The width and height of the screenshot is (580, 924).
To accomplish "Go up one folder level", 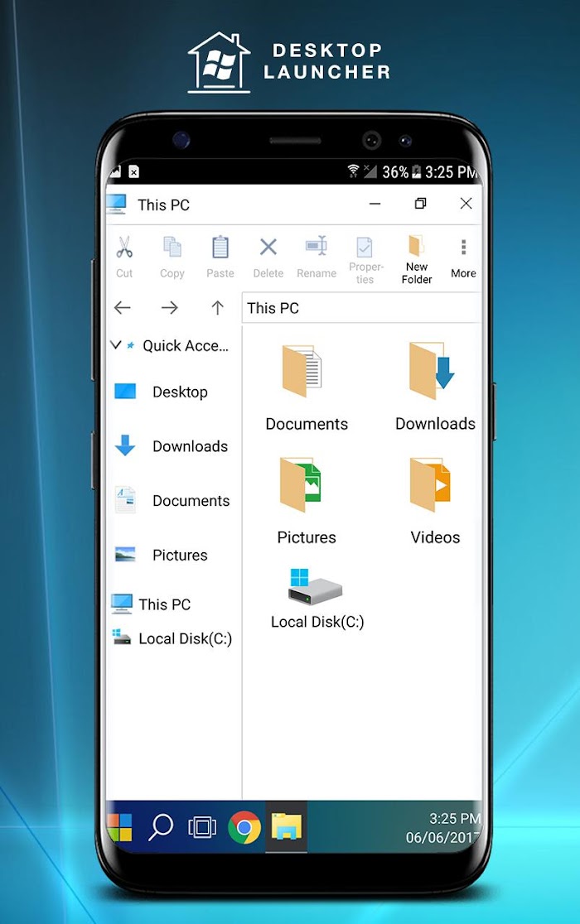I will [217, 308].
